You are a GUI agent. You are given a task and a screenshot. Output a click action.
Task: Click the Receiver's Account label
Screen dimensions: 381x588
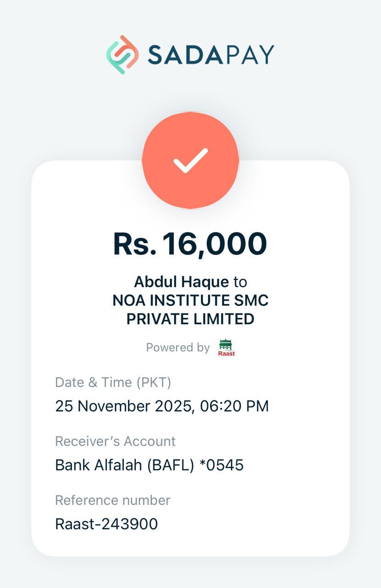point(115,441)
